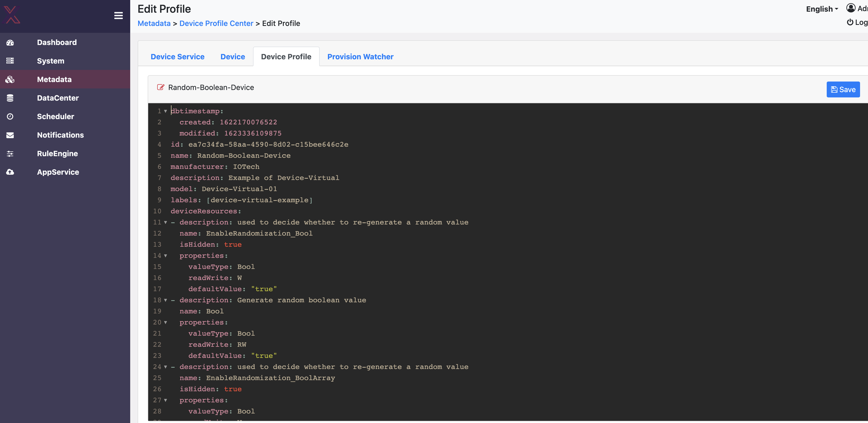Click the Metadata cubes icon

click(x=10, y=79)
